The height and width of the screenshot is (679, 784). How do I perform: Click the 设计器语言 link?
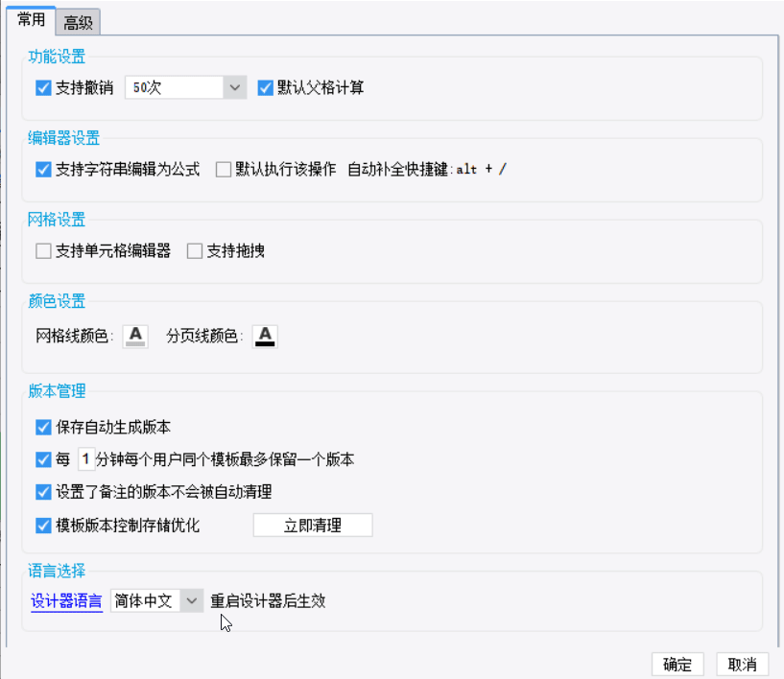[x=66, y=601]
